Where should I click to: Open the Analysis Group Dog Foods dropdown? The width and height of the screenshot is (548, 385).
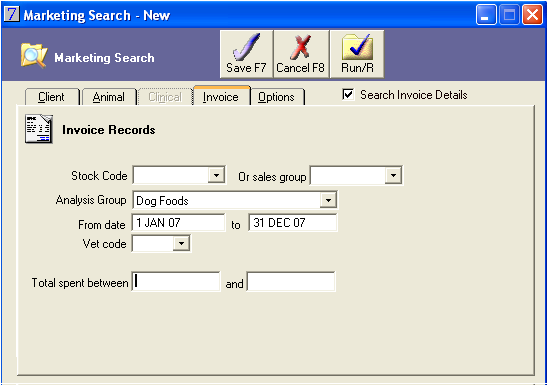tap(328, 200)
